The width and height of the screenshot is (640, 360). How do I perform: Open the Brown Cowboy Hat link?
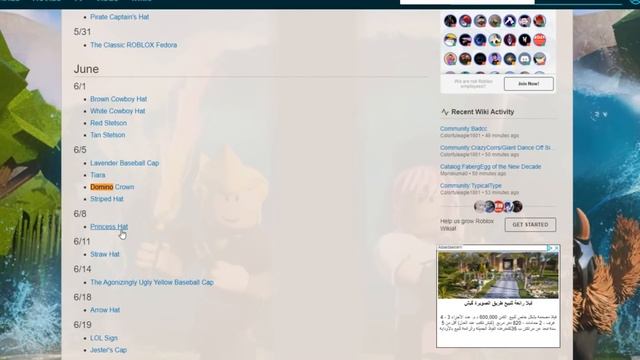118,99
